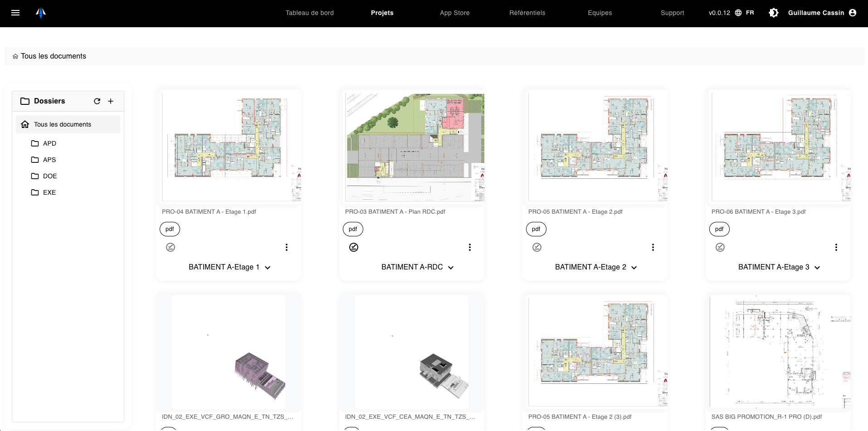
Task: Switch to the Tableau de bord tab
Action: [x=309, y=13]
